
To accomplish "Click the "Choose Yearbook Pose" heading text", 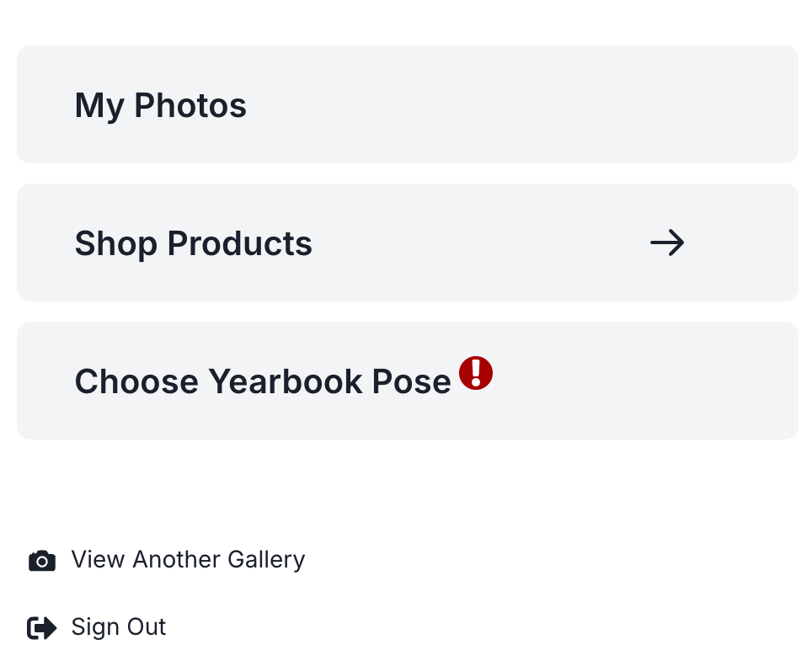I will point(263,382).
